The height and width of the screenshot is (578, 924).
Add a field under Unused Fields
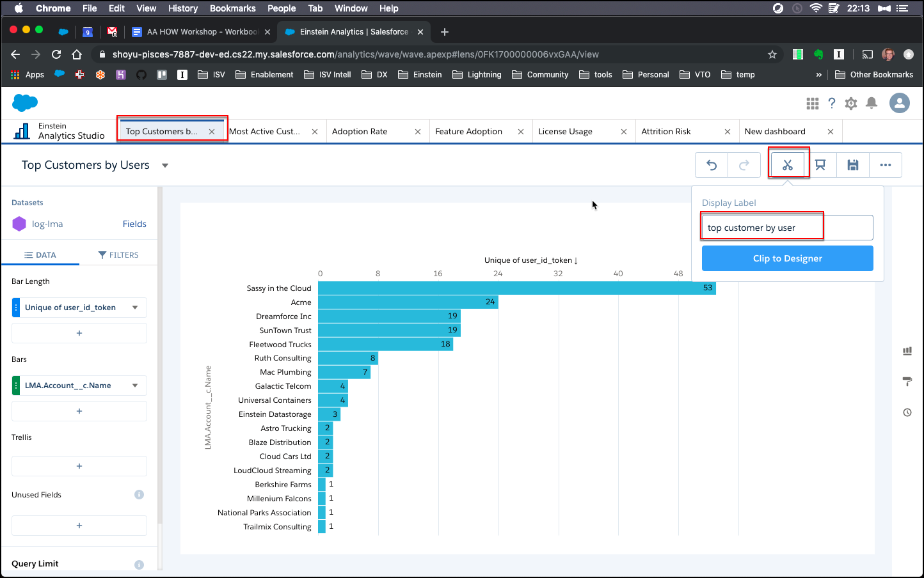pyautogui.click(x=79, y=526)
